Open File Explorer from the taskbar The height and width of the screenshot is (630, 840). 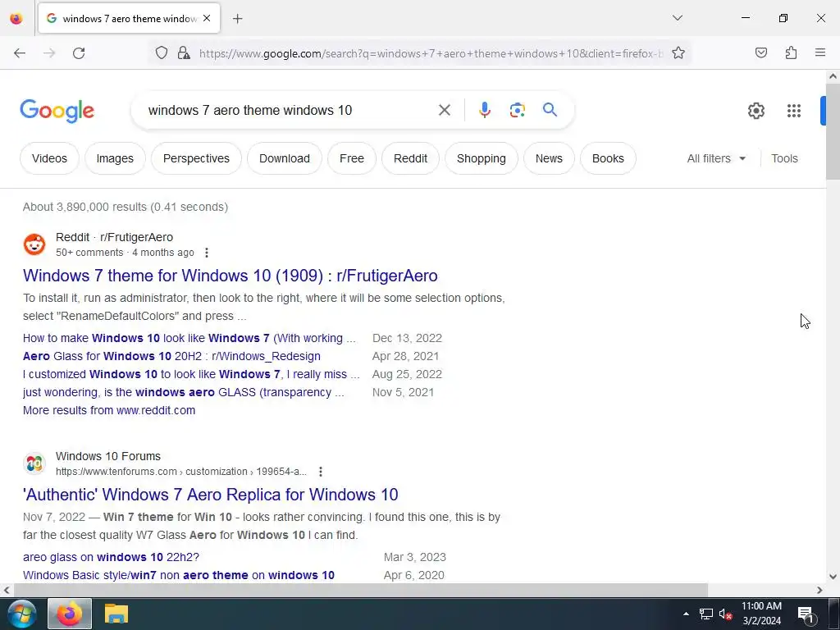click(x=116, y=614)
